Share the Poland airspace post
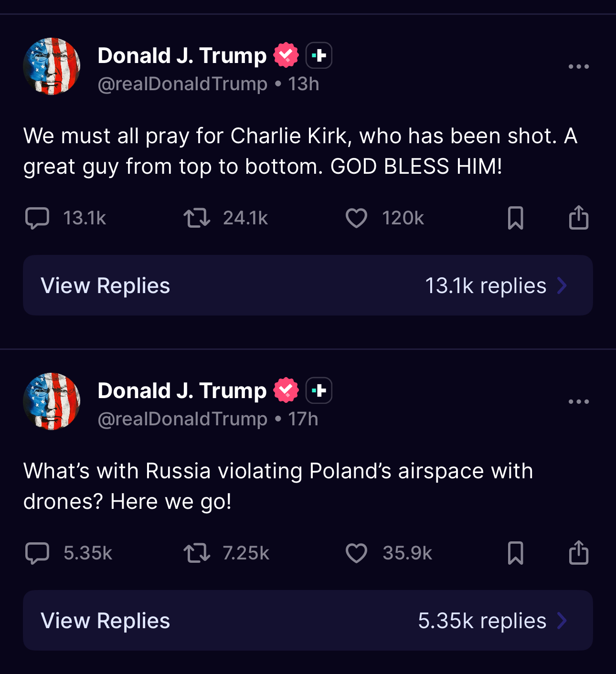 coord(578,553)
